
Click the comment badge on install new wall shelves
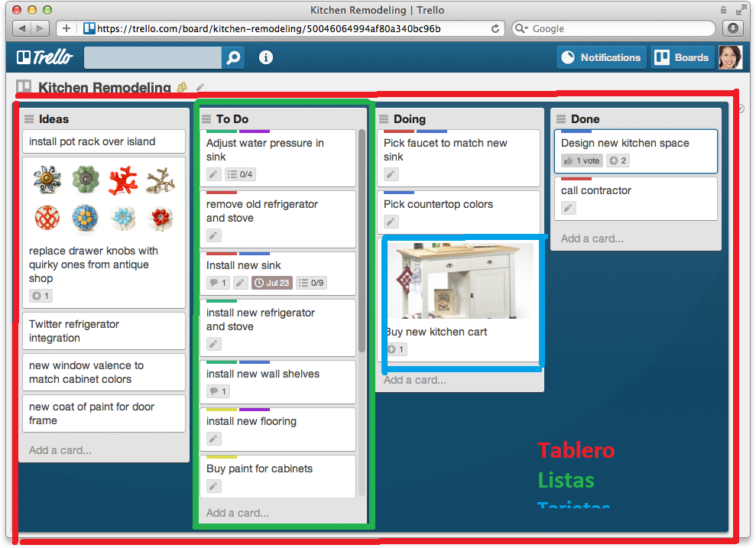[x=218, y=391]
